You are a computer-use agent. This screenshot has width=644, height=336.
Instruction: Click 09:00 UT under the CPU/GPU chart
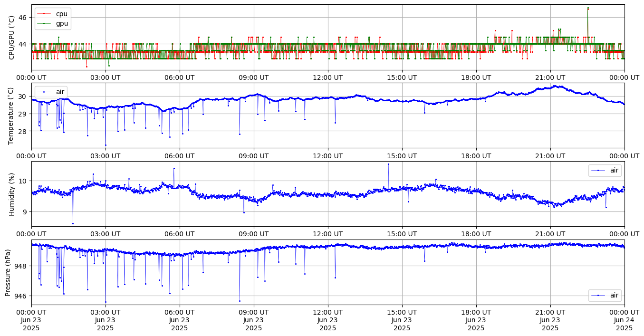pos(254,77)
